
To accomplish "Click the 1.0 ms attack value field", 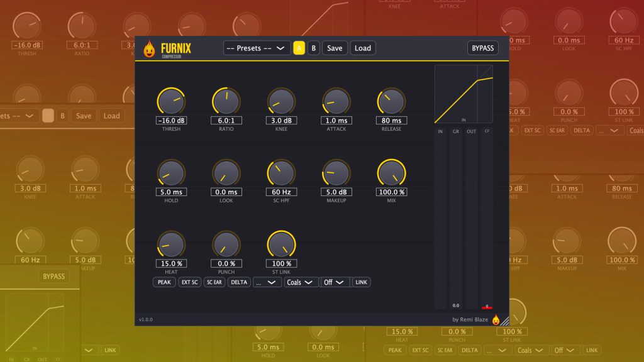I will tap(336, 121).
